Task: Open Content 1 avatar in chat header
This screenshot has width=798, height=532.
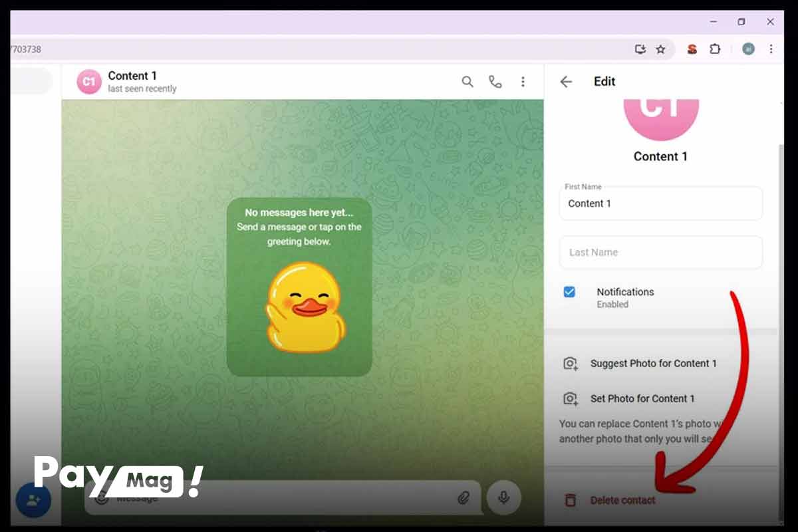Action: (89, 82)
